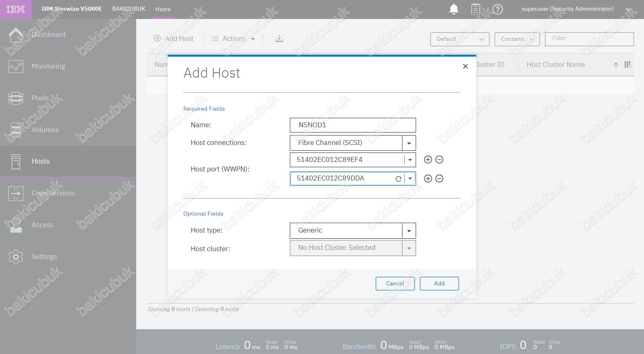The width and height of the screenshot is (644, 354).
Task: Remove port 51402EC012C89EF4 with minus icon
Action: (440, 159)
